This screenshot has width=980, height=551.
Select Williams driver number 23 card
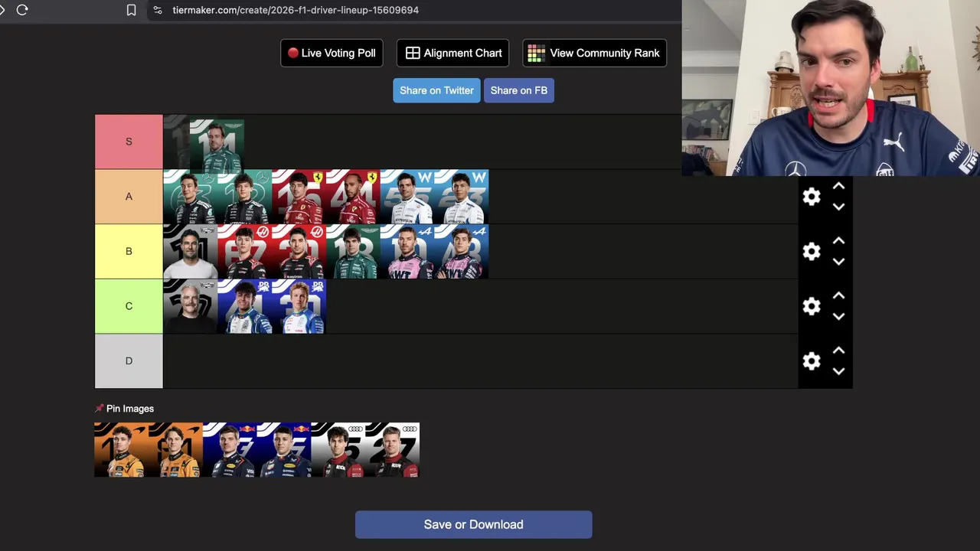tap(462, 197)
